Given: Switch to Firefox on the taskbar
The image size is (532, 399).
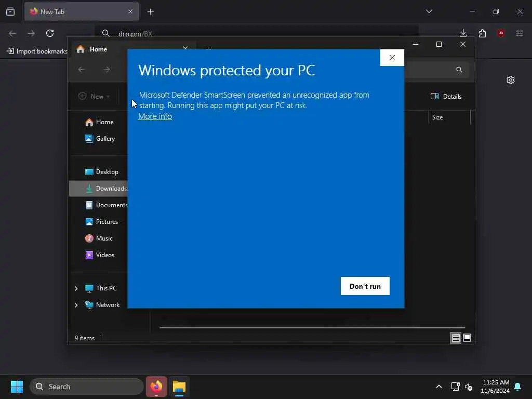Looking at the screenshot, I should 156,387.
